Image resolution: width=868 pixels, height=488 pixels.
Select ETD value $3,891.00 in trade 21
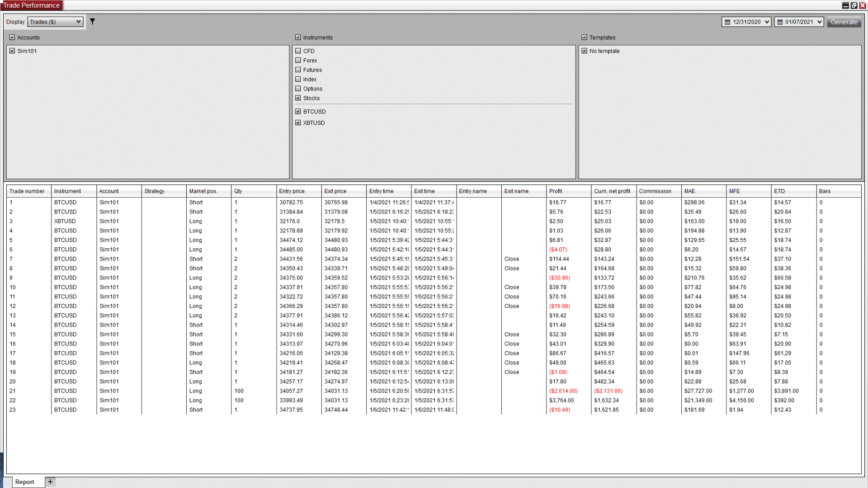click(786, 391)
